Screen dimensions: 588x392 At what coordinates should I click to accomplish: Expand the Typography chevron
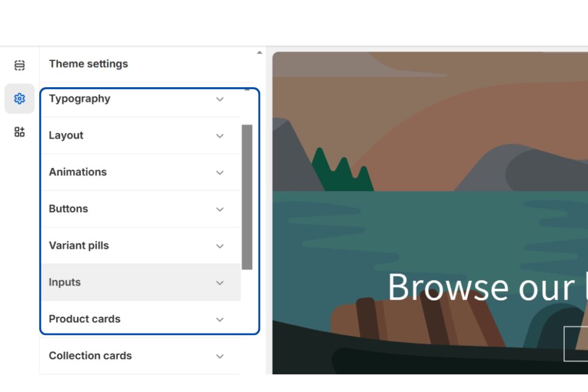(x=220, y=99)
